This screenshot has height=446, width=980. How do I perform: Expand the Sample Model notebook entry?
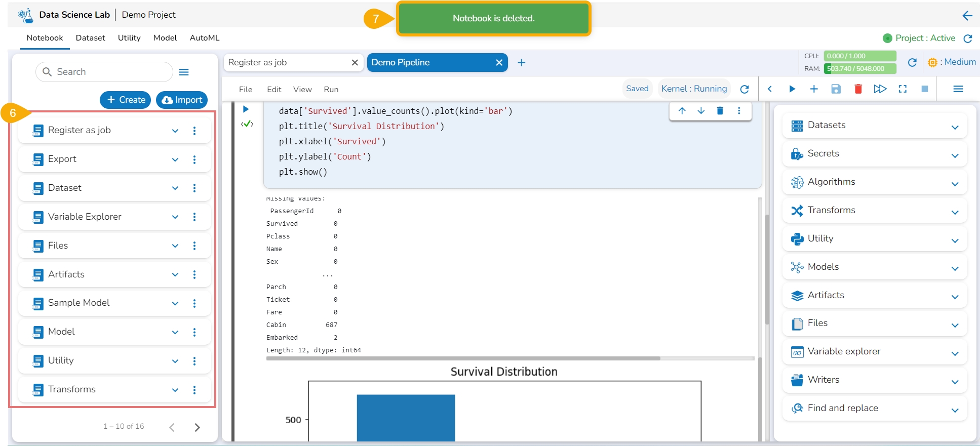(x=175, y=303)
